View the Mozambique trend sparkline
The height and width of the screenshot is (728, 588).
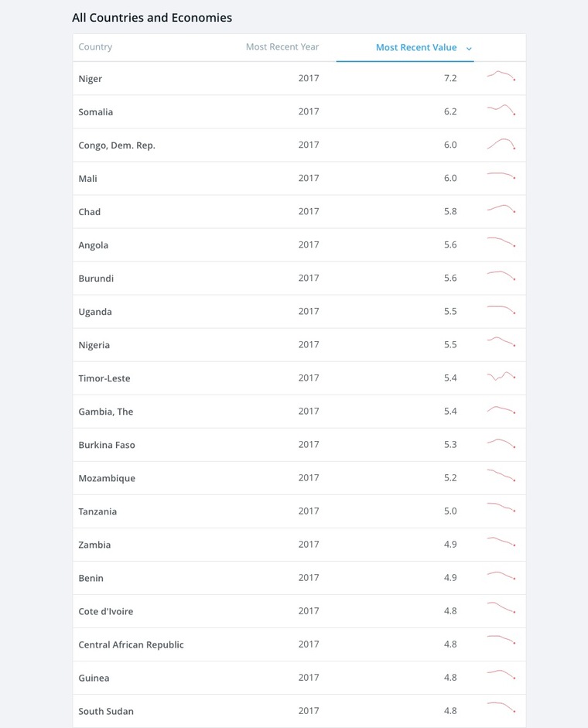[x=501, y=476]
